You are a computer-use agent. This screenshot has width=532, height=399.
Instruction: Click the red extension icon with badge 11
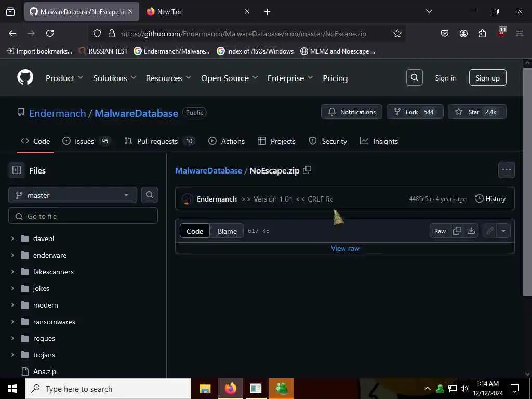pos(501,33)
